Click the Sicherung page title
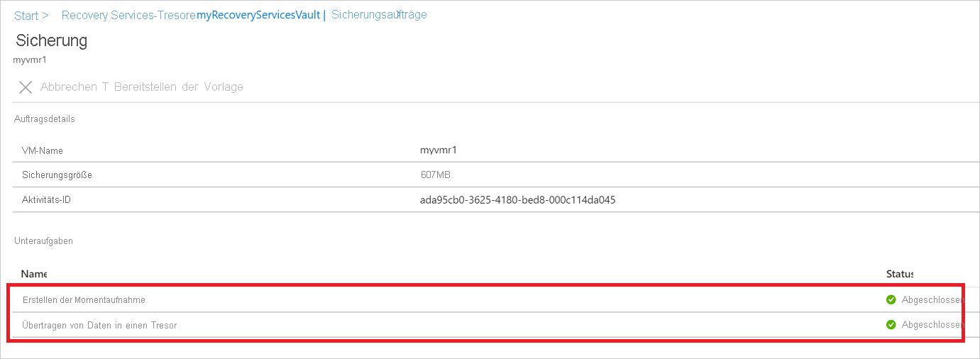This screenshot has width=980, height=359. pyautogui.click(x=51, y=40)
